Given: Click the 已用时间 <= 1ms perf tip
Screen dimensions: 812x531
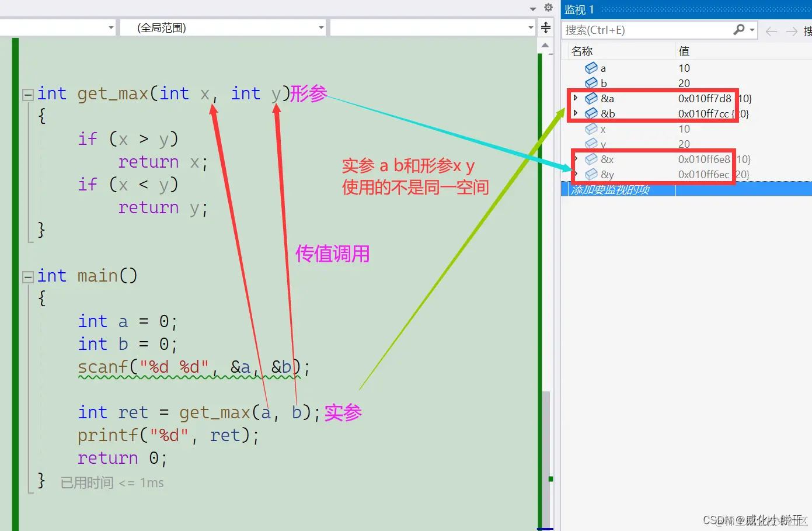Looking at the screenshot, I should click(112, 483).
